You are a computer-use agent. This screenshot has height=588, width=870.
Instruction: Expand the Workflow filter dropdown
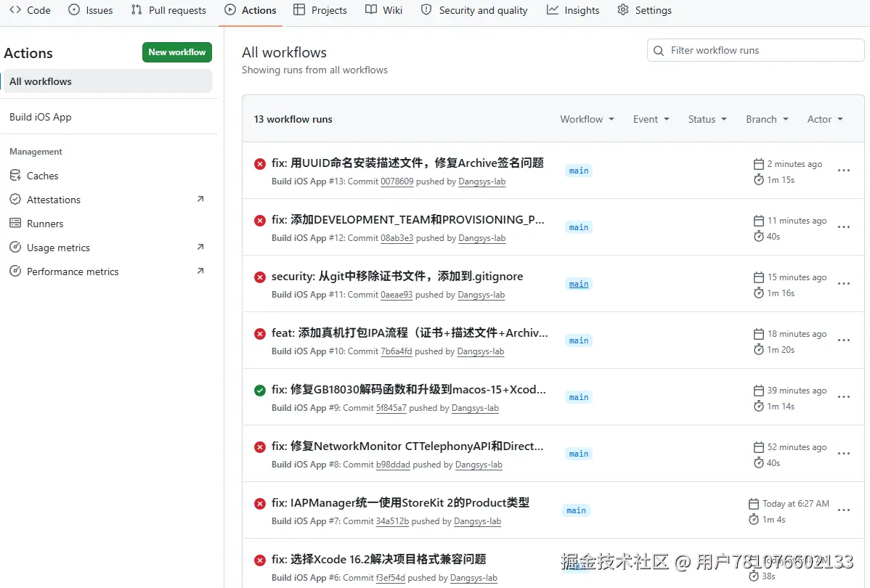point(587,119)
